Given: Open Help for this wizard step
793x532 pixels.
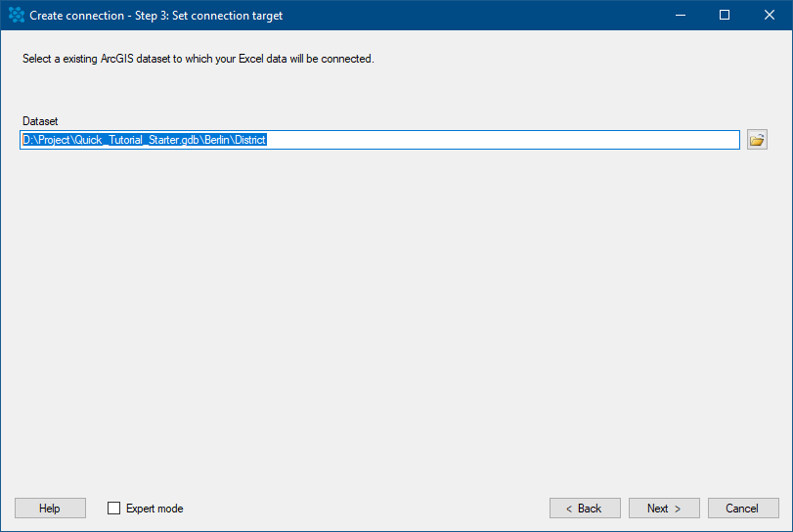Looking at the screenshot, I should (x=50, y=509).
